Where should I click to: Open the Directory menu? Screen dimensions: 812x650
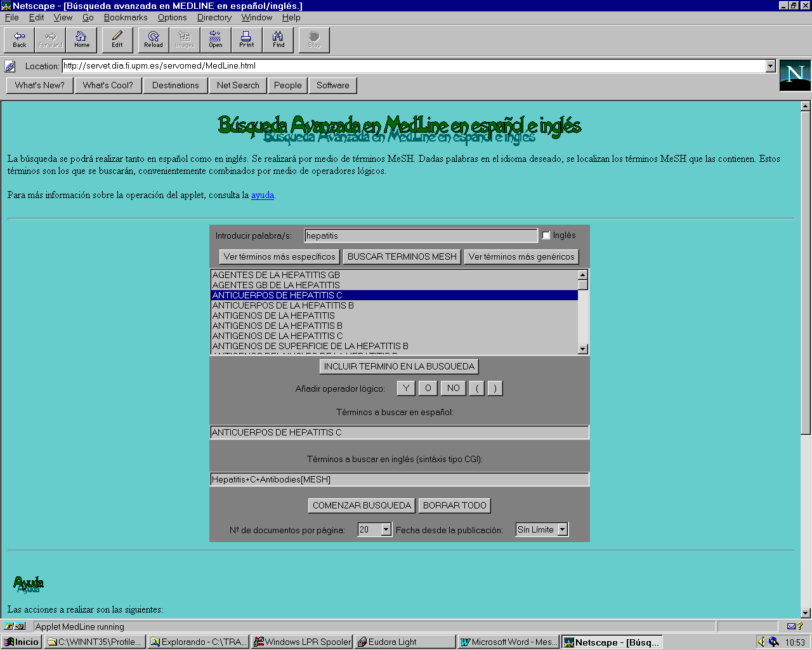point(214,18)
